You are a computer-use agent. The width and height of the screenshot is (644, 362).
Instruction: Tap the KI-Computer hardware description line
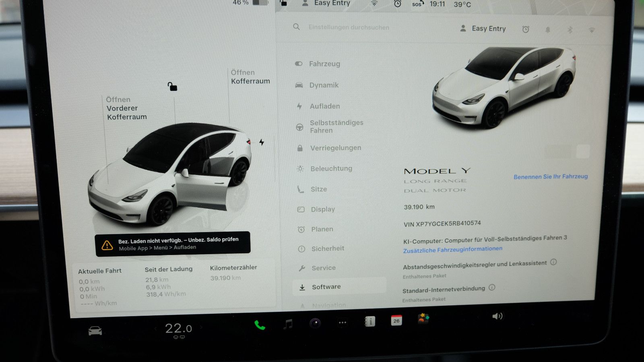(485, 239)
